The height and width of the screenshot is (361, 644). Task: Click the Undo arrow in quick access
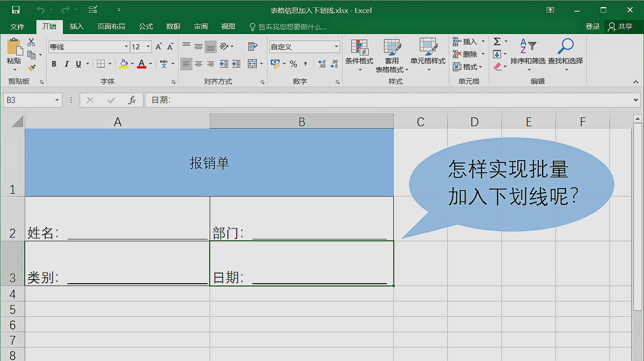[x=41, y=10]
